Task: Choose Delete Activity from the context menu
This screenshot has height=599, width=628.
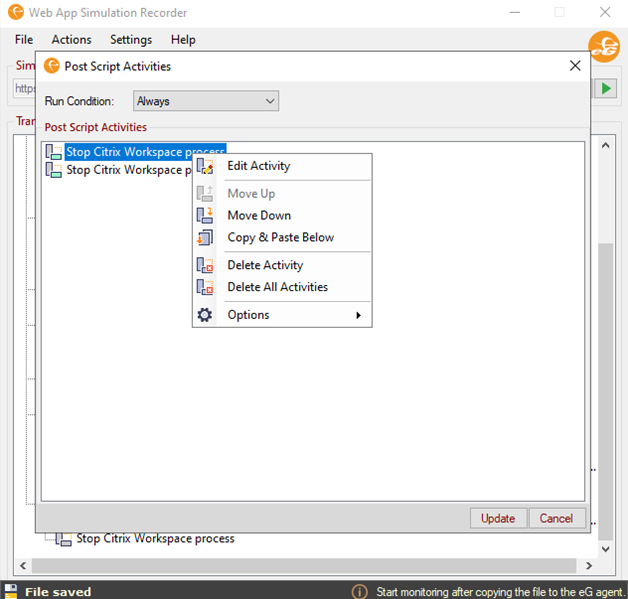Action: 282,265
